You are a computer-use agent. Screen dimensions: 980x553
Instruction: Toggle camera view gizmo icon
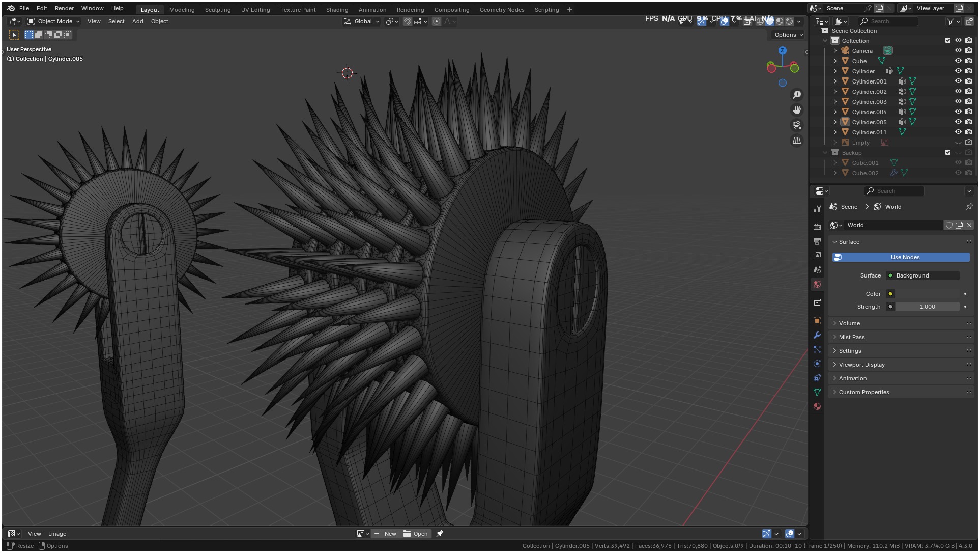coord(797,125)
